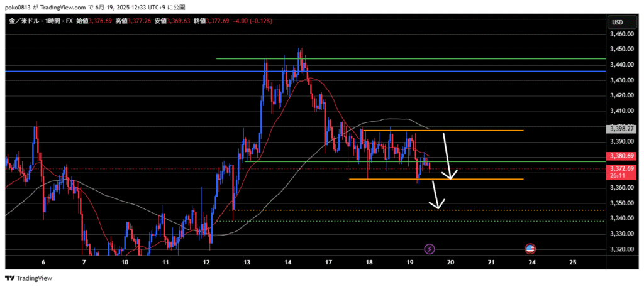644x287 pixels.
Task: Click the purple lightning event icon
Action: point(430,249)
